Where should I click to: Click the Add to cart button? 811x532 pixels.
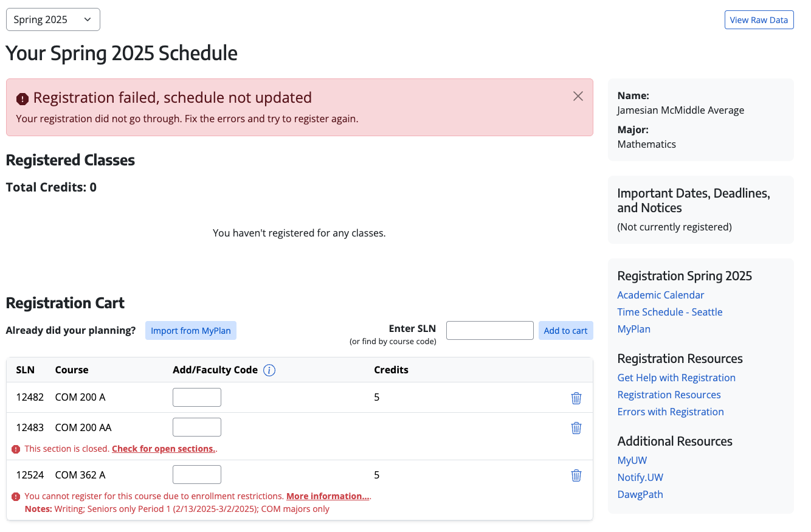pyautogui.click(x=565, y=330)
